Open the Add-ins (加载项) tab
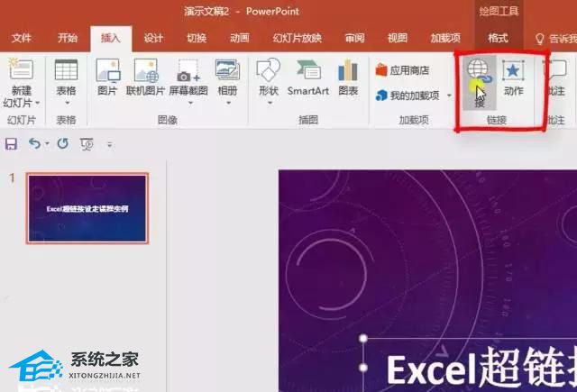 coord(445,38)
